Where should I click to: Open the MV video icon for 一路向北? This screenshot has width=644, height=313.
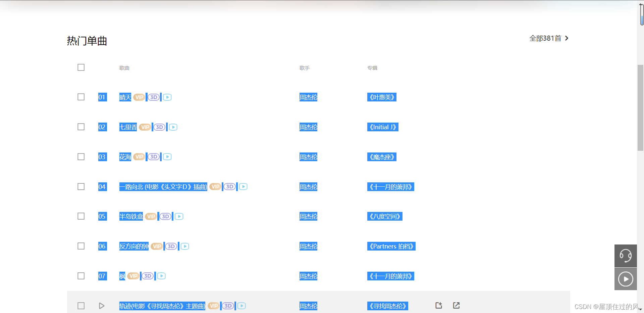coord(244,187)
